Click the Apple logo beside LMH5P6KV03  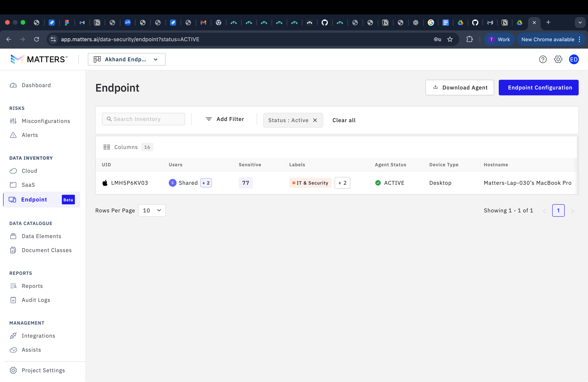(105, 183)
